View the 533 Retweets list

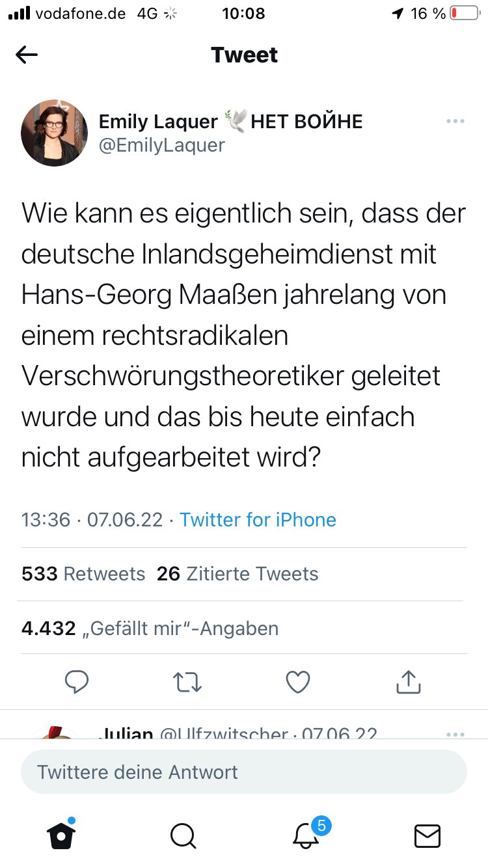(83, 574)
